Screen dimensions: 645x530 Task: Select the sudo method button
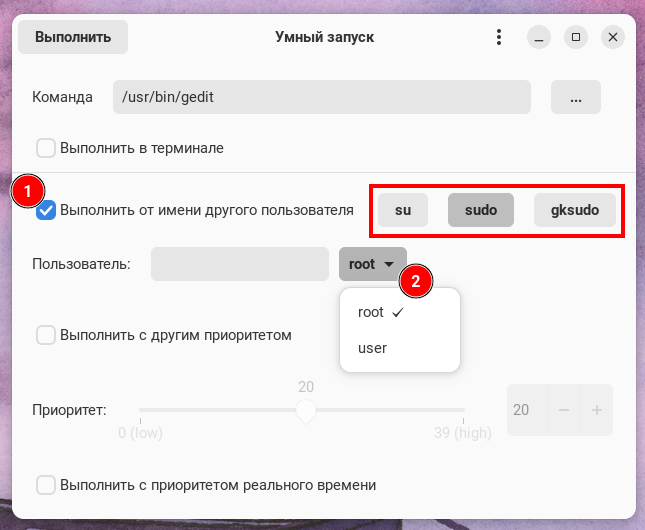[x=481, y=210]
